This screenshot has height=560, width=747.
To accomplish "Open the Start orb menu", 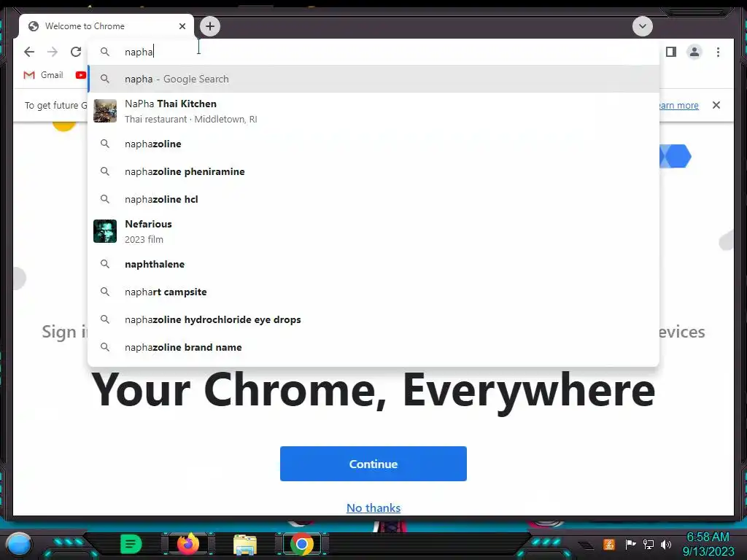I will point(19,544).
